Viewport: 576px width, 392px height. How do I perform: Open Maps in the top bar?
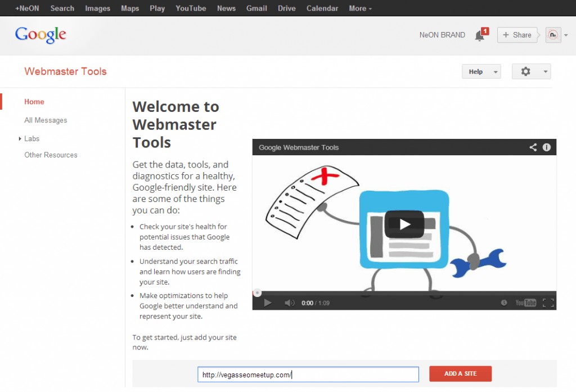pyautogui.click(x=130, y=8)
